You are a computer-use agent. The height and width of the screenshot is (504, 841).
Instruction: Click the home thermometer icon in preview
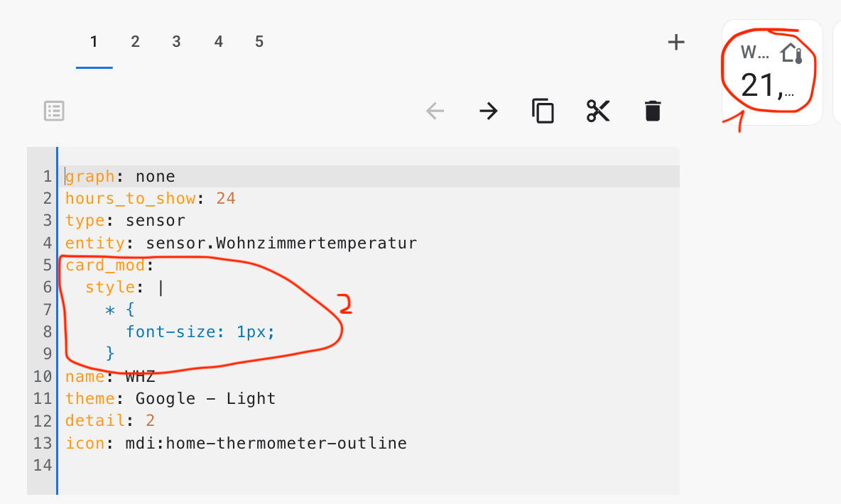(x=791, y=54)
